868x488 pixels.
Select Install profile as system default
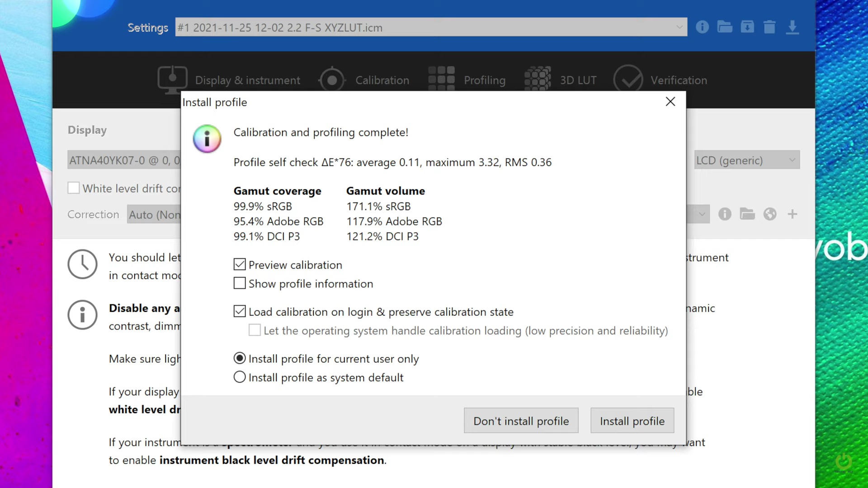coord(240,377)
